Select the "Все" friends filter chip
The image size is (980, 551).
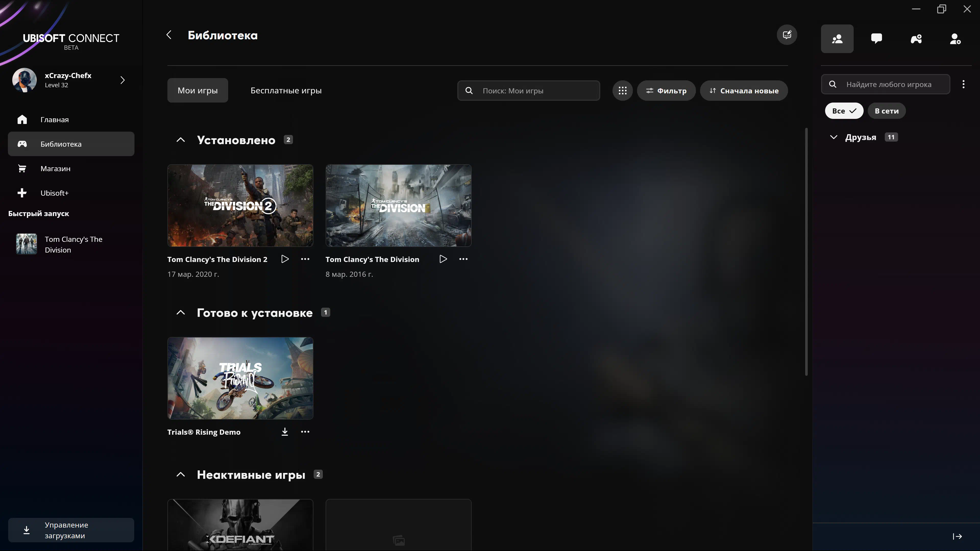pyautogui.click(x=844, y=111)
